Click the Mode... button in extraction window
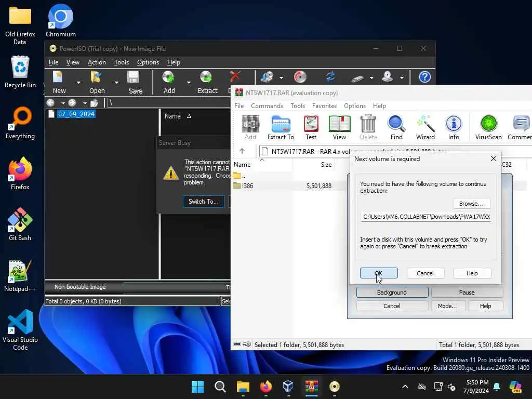This screenshot has width=532, height=399. coord(447,306)
